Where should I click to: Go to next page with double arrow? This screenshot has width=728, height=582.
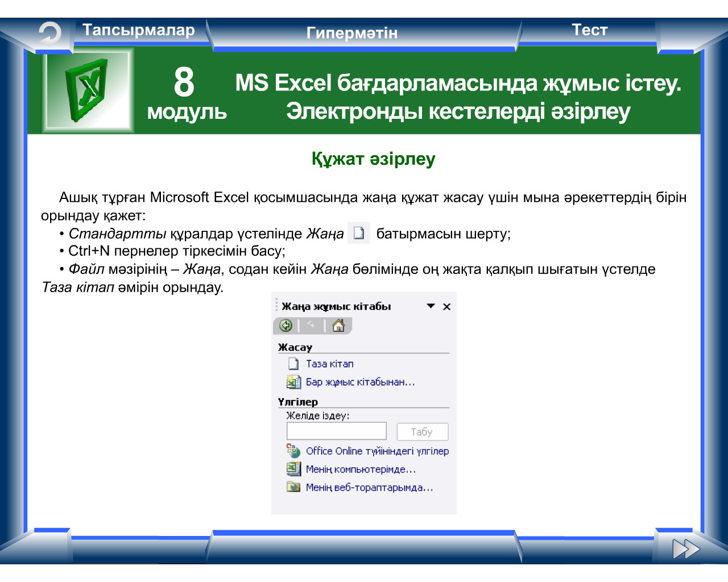pyautogui.click(x=686, y=549)
